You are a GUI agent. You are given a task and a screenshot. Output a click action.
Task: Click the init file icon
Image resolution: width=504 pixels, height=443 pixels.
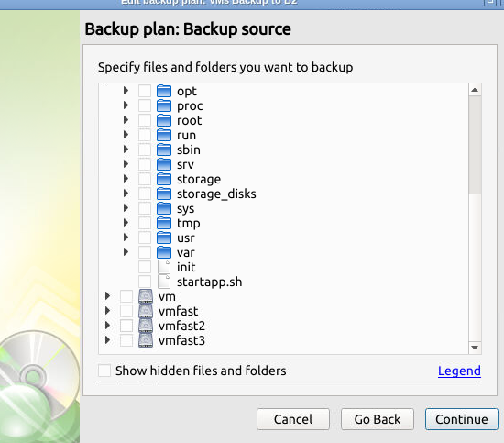(164, 267)
